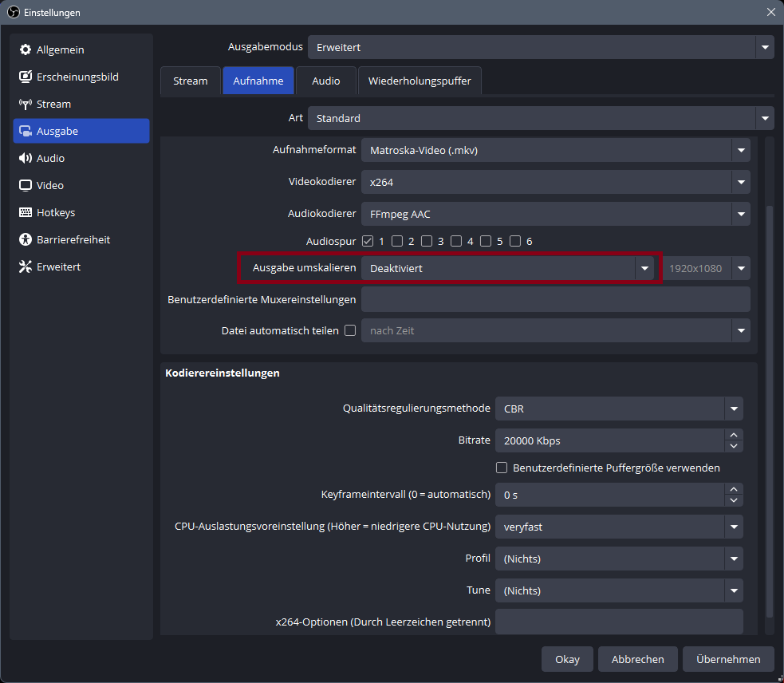Open the Art dropdown showing Standard
Viewport: 784px width, 683px height.
541,118
